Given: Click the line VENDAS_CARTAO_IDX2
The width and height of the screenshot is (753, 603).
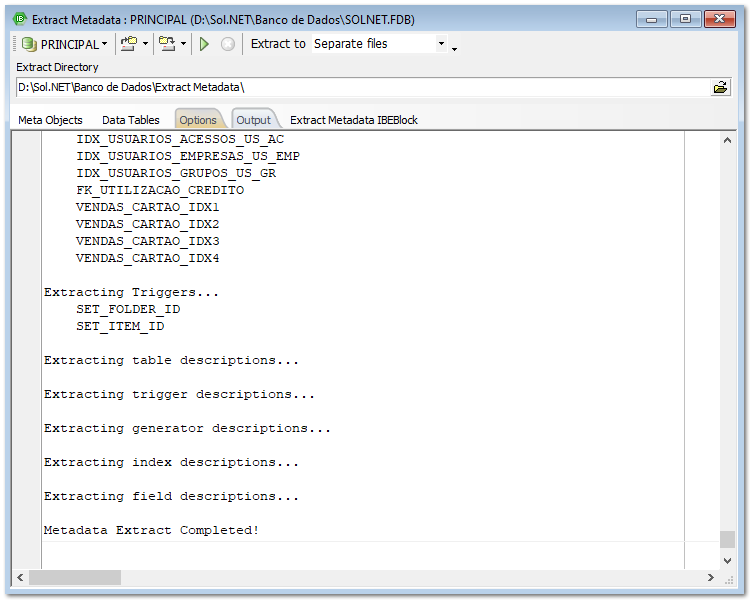Looking at the screenshot, I should click(x=147, y=224).
